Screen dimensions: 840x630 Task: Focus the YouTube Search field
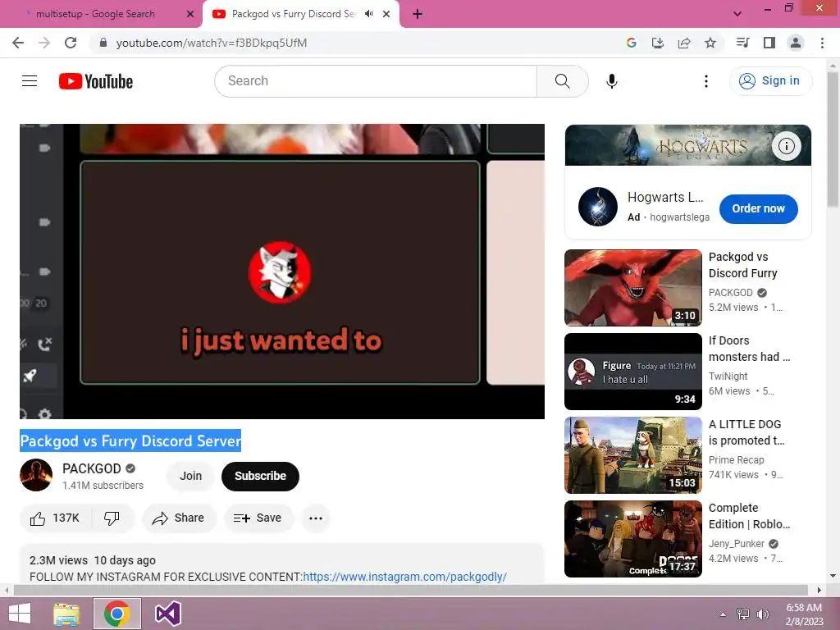click(376, 81)
